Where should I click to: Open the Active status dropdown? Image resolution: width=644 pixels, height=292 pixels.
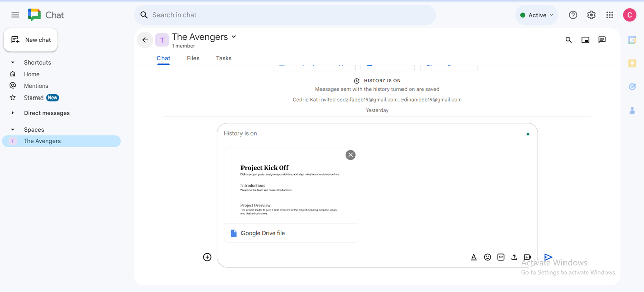pyautogui.click(x=537, y=15)
